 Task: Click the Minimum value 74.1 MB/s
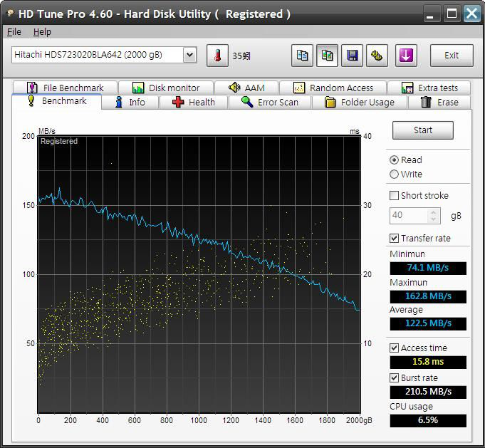pyautogui.click(x=428, y=268)
